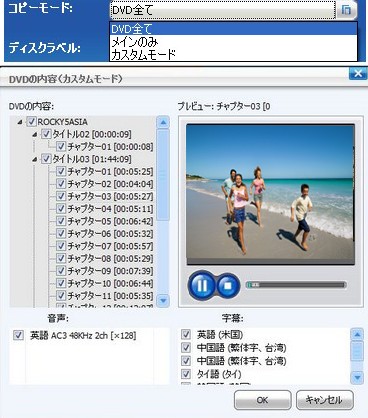The width and height of the screenshot is (368, 418).
Task: Uncheck the second 中国語 (繁体字、台湾) subtitle
Action: coord(186,361)
